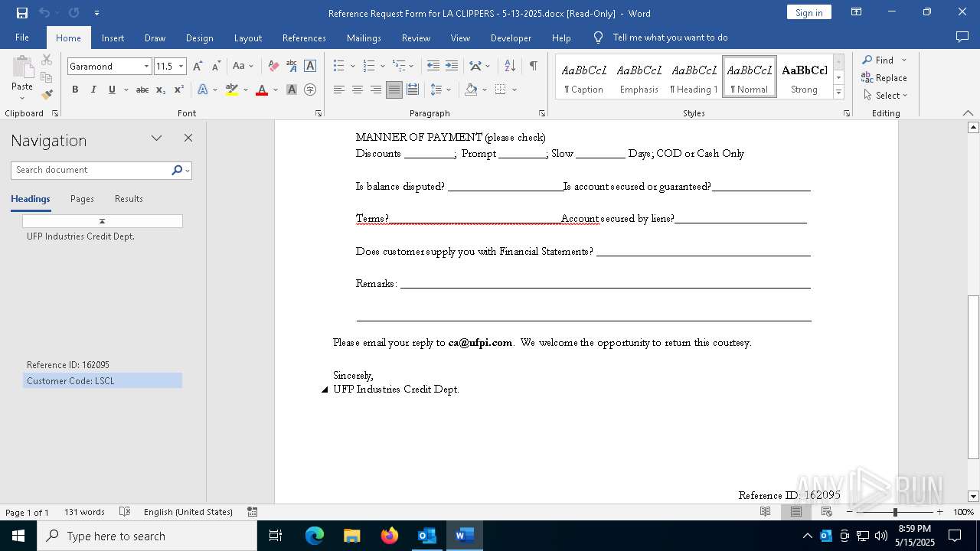Image resolution: width=980 pixels, height=551 pixels.
Task: Increase font size with grow font icon
Action: click(x=198, y=67)
